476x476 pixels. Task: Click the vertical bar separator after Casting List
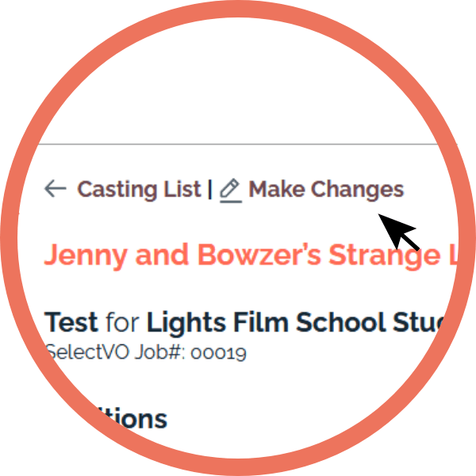(x=209, y=190)
